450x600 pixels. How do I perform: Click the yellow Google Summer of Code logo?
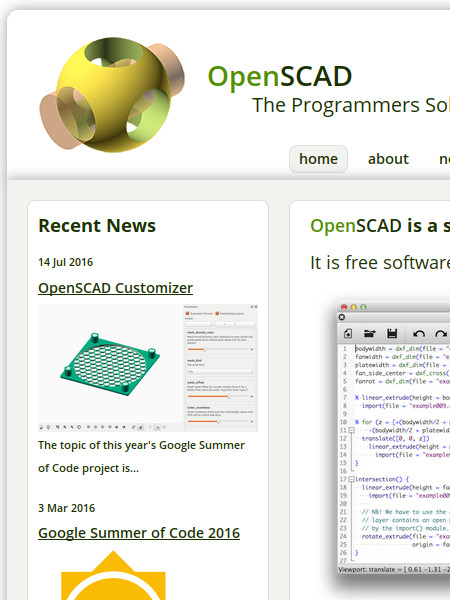coord(113,575)
